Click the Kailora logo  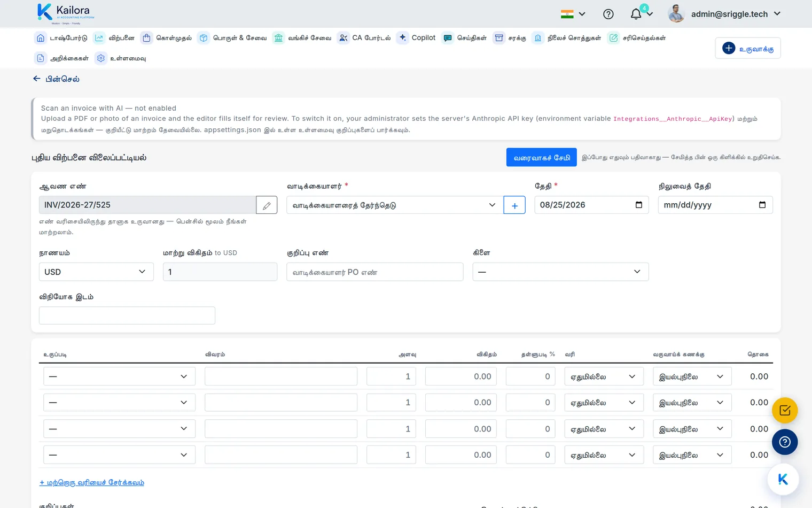tap(66, 14)
